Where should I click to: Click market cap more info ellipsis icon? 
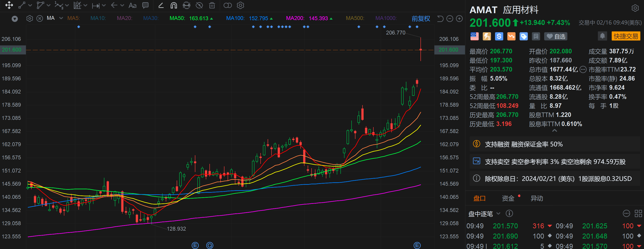click(x=583, y=69)
